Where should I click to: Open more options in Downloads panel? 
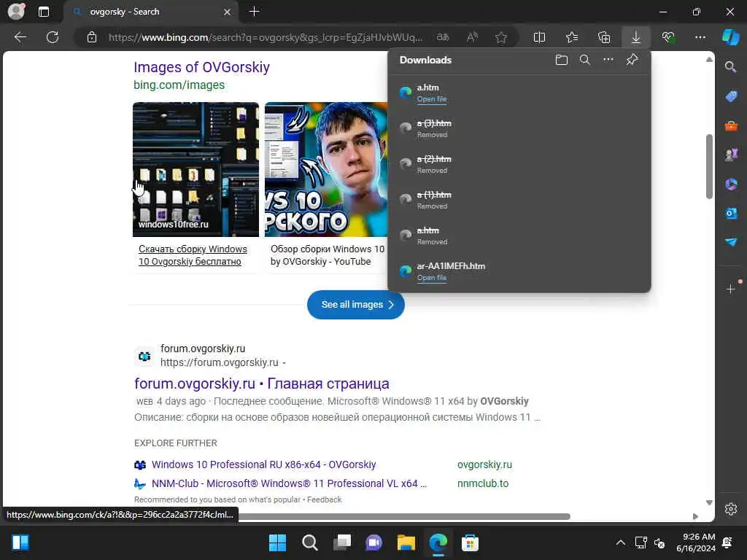608,60
